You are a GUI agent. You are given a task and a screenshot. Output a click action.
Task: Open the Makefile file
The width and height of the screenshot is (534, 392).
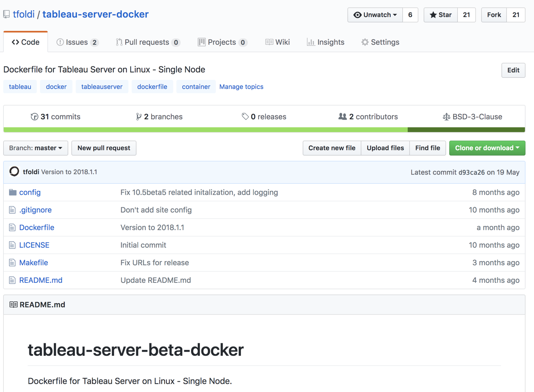click(x=33, y=262)
